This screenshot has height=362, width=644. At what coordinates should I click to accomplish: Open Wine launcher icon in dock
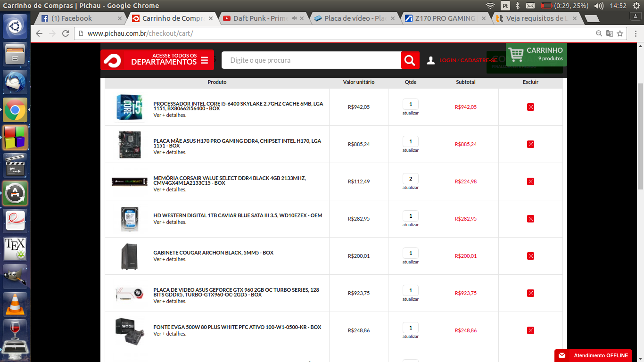15,332
